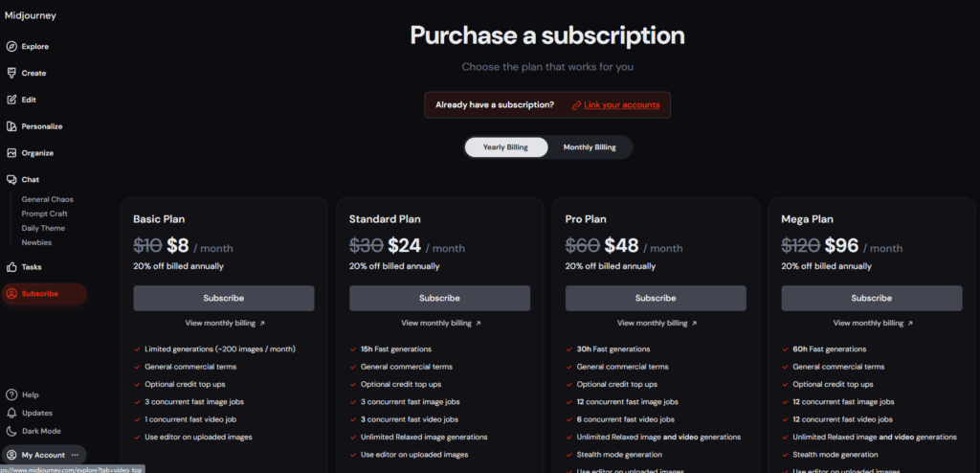Image resolution: width=980 pixels, height=473 pixels.
Task: Open the Help question mark icon
Action: pos(11,394)
